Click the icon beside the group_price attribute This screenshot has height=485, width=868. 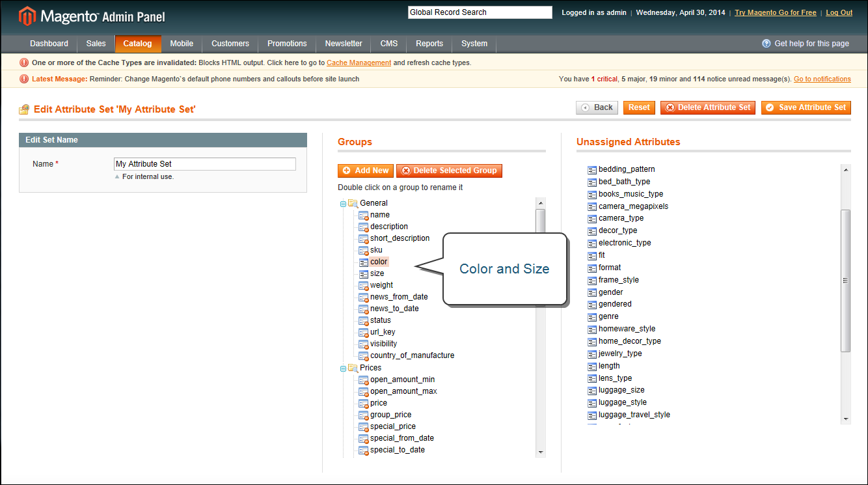364,415
